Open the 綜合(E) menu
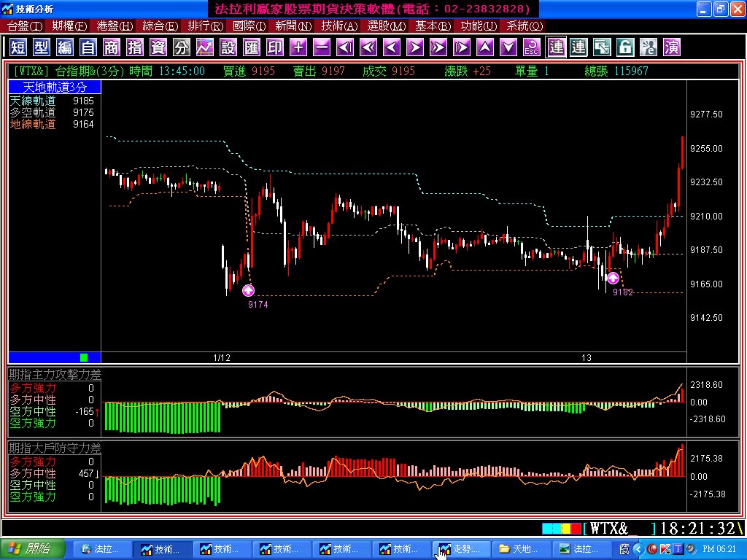Screen dimensions: 747x560 coord(160,26)
